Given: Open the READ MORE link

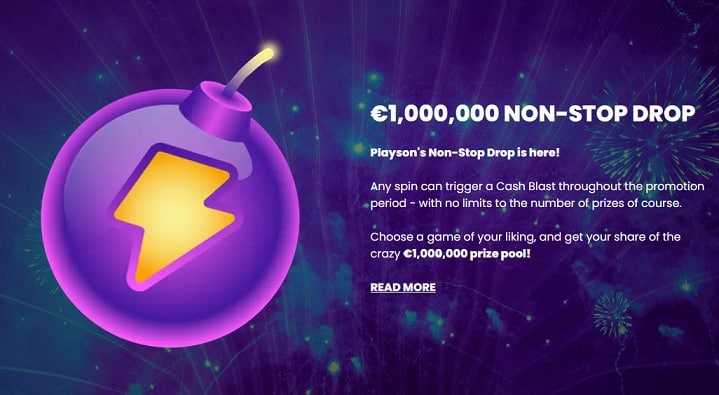Looking at the screenshot, I should click(x=403, y=287).
